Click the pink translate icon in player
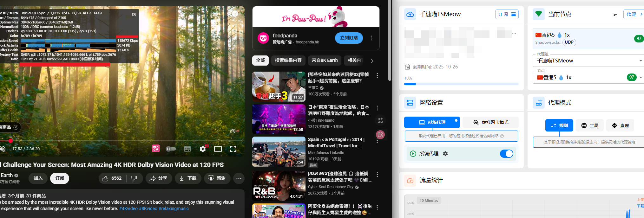Image resolution: width=644 pixels, height=218 pixels. point(155,149)
